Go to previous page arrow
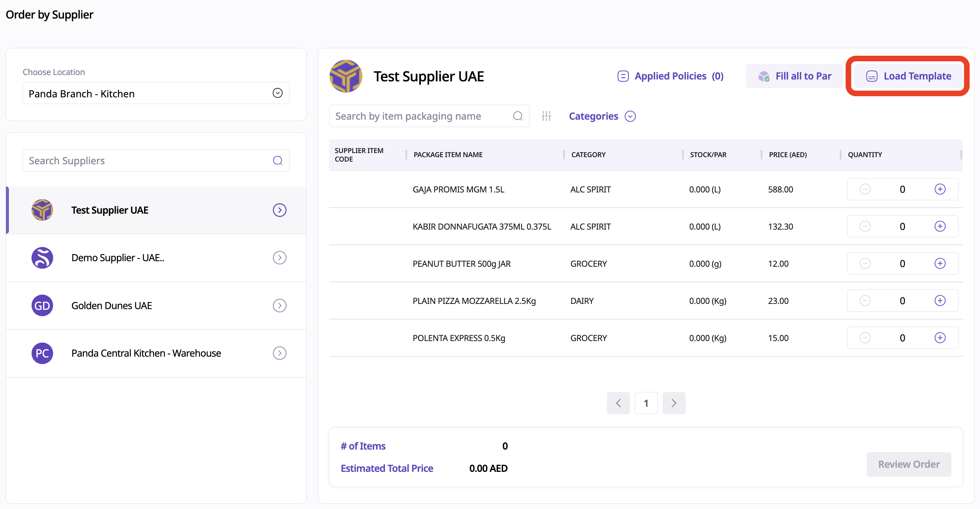 618,403
